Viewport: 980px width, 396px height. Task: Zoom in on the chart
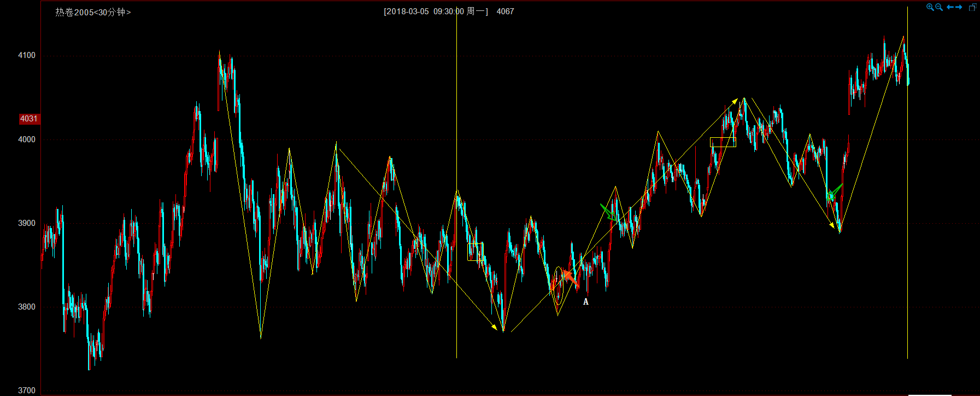(x=930, y=7)
